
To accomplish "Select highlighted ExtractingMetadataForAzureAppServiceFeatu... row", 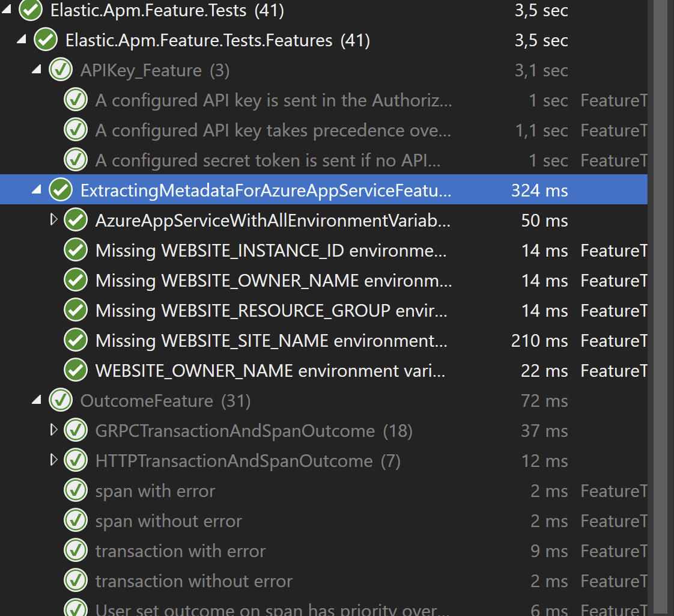I will (324, 190).
